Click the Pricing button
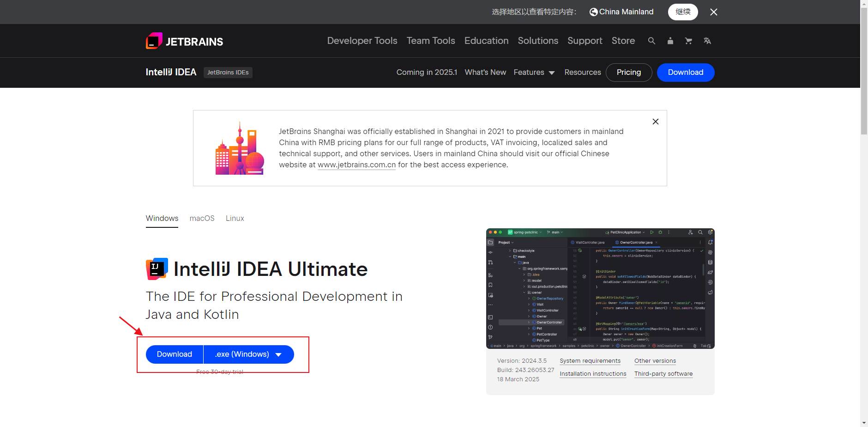Screen dimensions: 868x427 [x=629, y=73]
